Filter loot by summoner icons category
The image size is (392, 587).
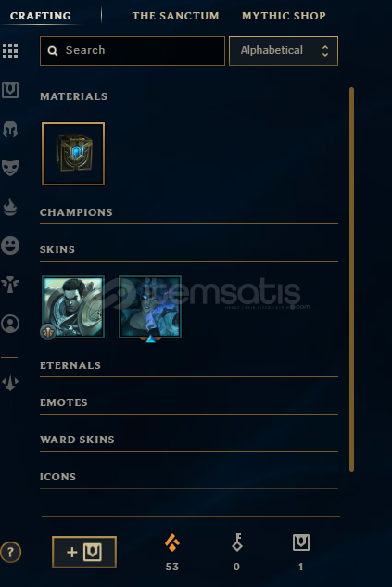(x=10, y=324)
